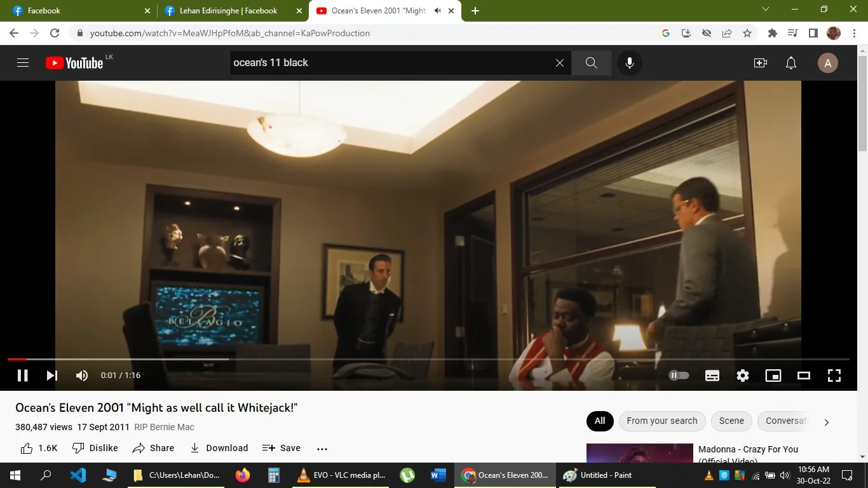The height and width of the screenshot is (488, 868).
Task: Open the YouTube account avatar menu
Action: pos(827,63)
